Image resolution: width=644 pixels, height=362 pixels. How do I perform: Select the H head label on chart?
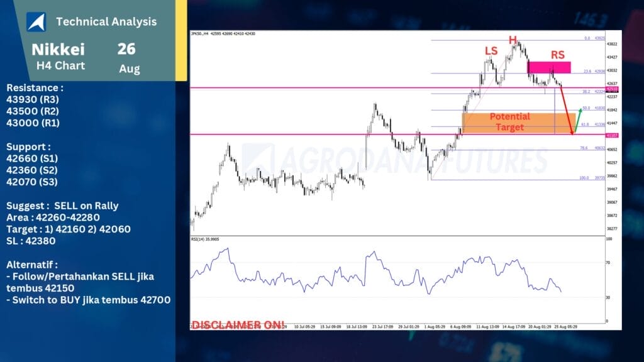tap(513, 40)
